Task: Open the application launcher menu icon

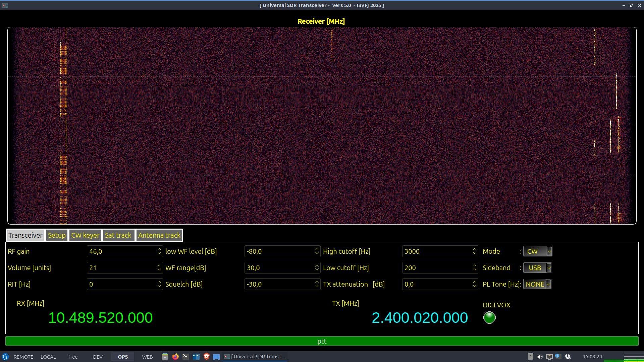Action: click(x=5, y=357)
